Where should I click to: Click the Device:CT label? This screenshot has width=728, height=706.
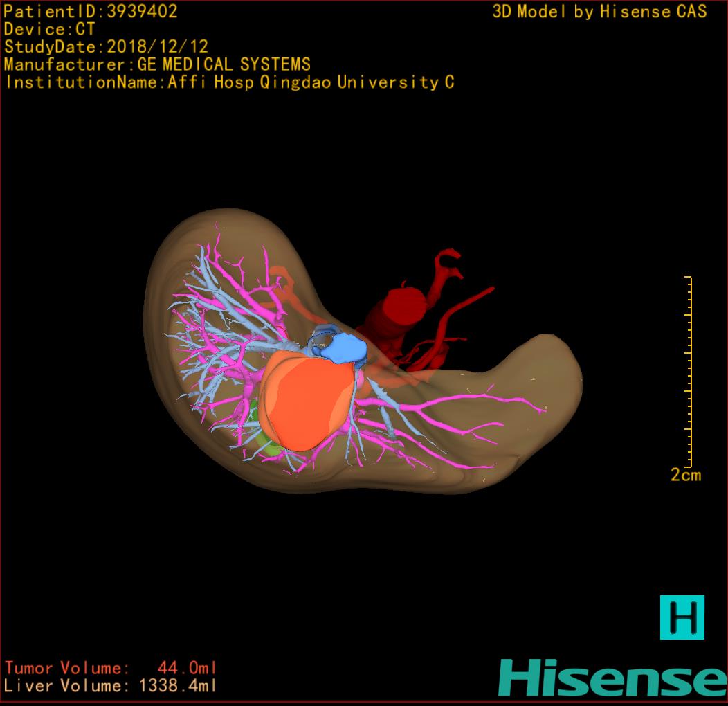pyautogui.click(x=49, y=29)
